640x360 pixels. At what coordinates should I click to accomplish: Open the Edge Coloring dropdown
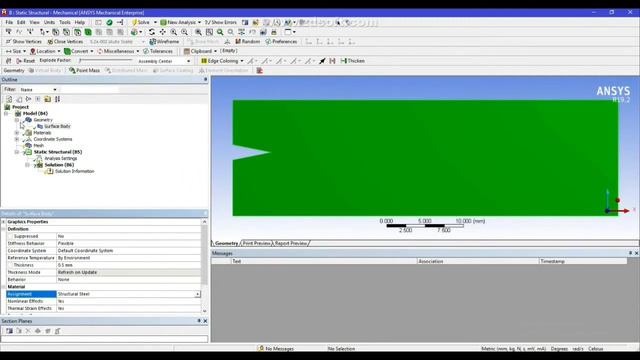(222, 61)
